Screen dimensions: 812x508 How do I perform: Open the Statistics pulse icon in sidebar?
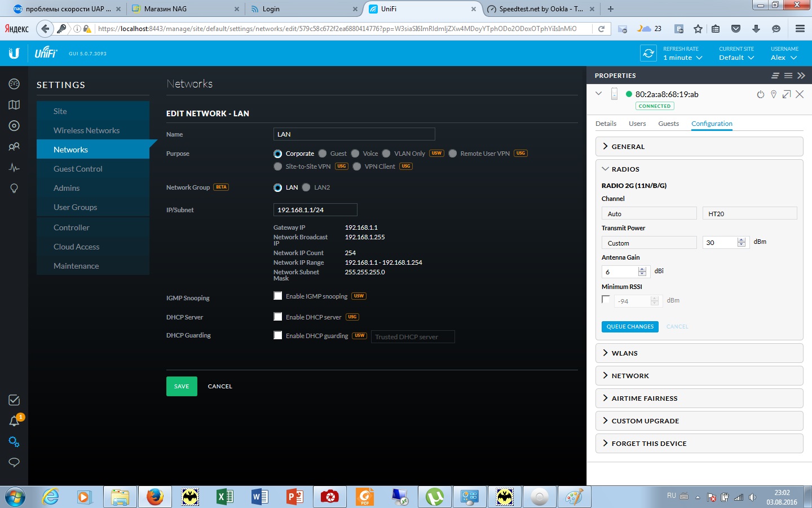pyautogui.click(x=14, y=168)
